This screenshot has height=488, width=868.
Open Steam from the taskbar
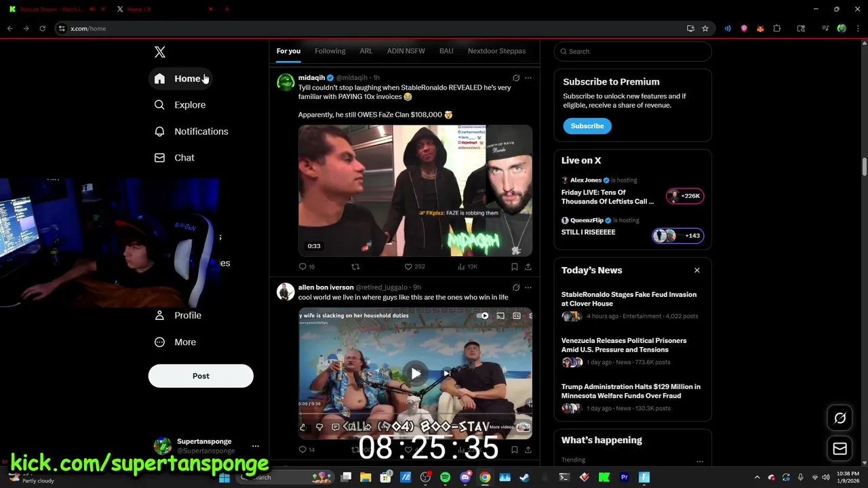pyautogui.click(x=524, y=477)
